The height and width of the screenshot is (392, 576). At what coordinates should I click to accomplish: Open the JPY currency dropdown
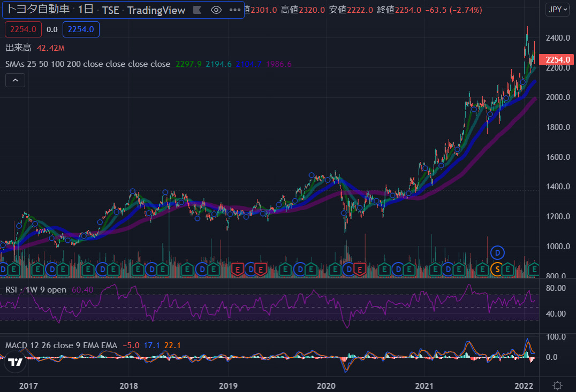tap(557, 10)
